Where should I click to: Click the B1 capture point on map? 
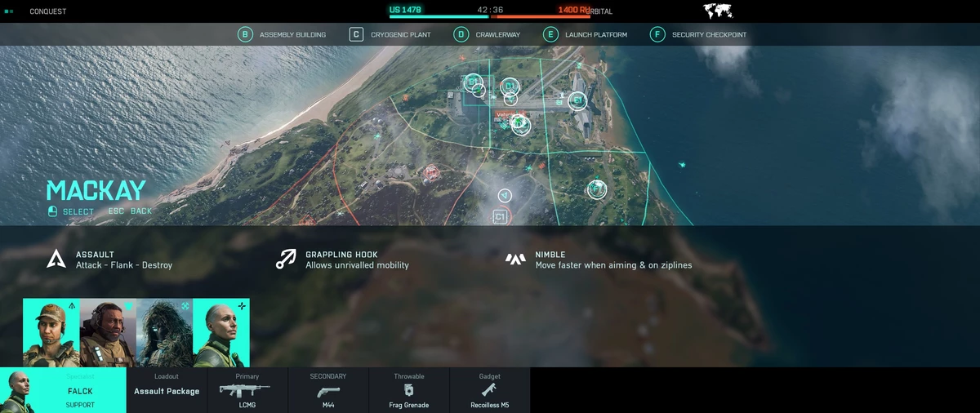pyautogui.click(x=472, y=82)
